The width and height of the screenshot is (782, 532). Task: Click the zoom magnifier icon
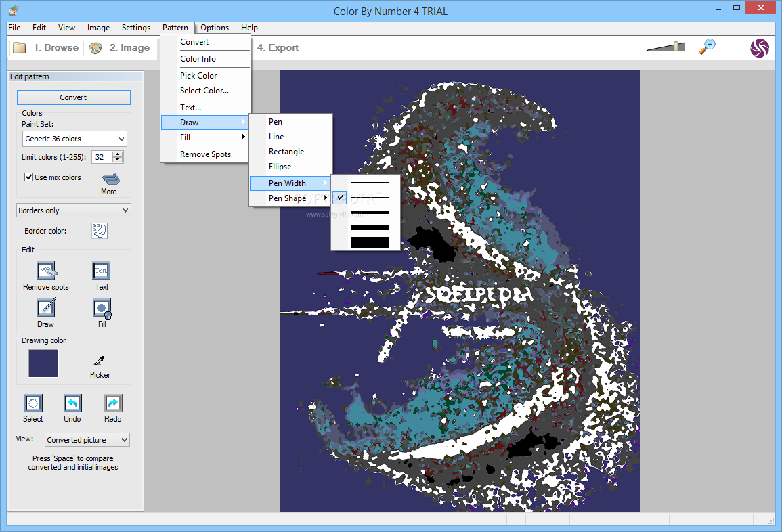(x=708, y=47)
